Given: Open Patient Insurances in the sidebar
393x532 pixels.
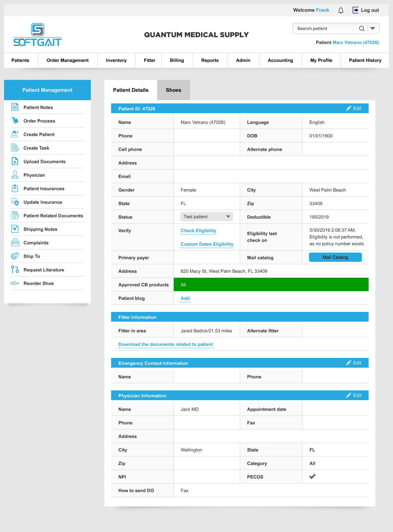Looking at the screenshot, I should tap(44, 189).
